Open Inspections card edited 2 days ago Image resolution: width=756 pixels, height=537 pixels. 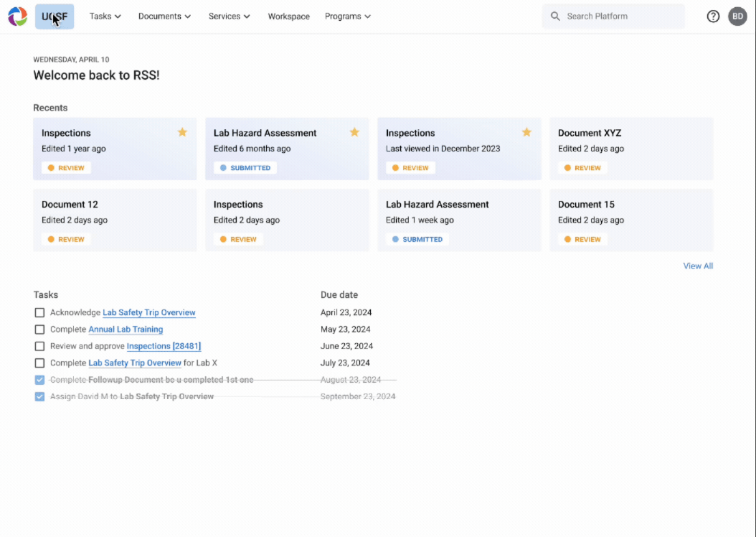coord(287,220)
